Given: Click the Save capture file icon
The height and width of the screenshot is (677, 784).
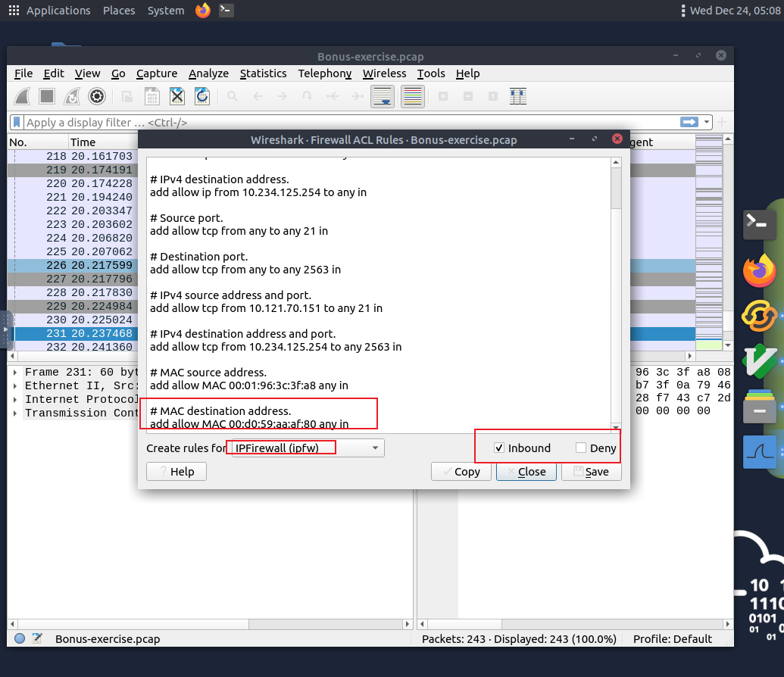Looking at the screenshot, I should click(152, 96).
